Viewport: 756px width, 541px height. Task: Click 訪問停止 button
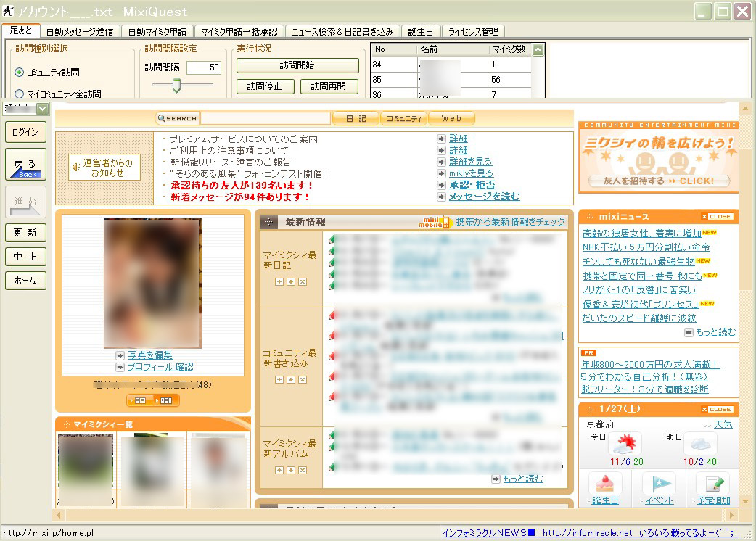(x=265, y=86)
